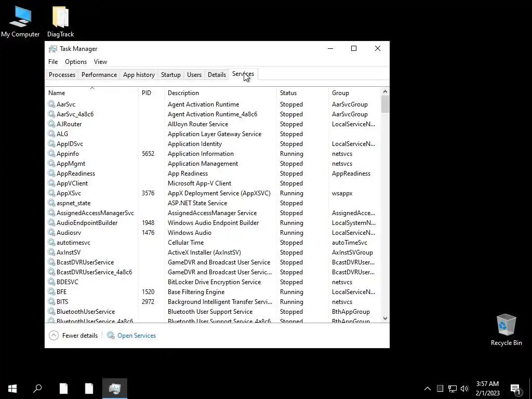Viewport: 532px width, 399px height.
Task: Click PID 5652 in Appinfo row
Action: pos(148,154)
